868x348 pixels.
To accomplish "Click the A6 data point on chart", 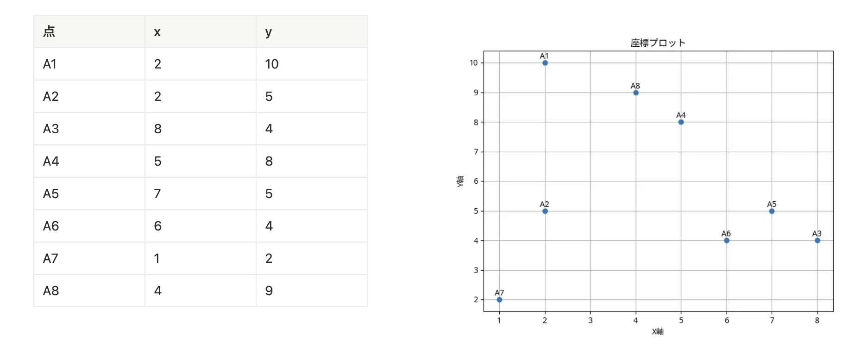I will [x=727, y=241].
